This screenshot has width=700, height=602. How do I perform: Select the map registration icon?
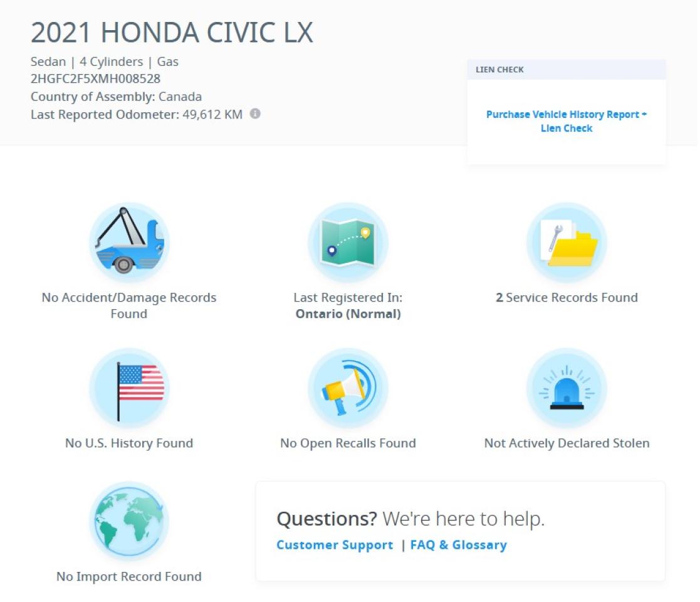point(348,243)
